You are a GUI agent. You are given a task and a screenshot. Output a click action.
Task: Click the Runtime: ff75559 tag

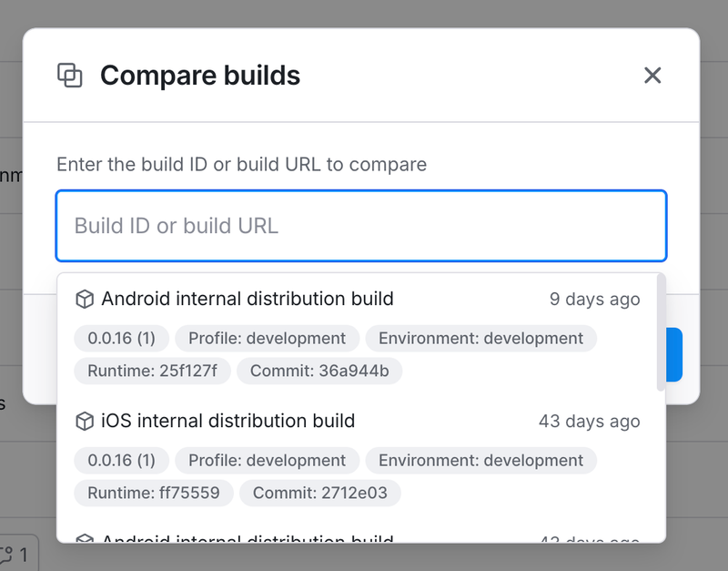click(x=154, y=493)
